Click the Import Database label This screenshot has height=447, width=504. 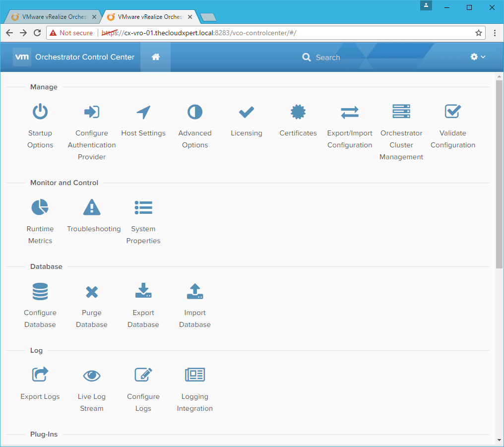click(195, 319)
